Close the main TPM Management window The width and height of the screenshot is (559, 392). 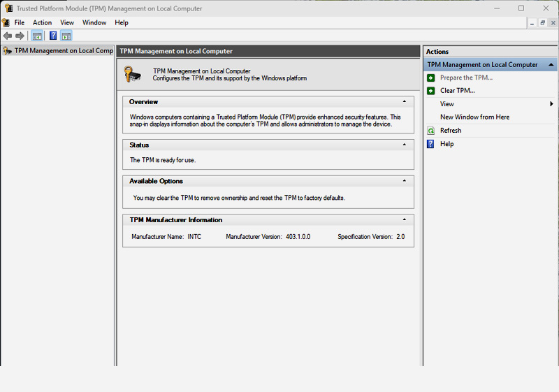coord(546,8)
